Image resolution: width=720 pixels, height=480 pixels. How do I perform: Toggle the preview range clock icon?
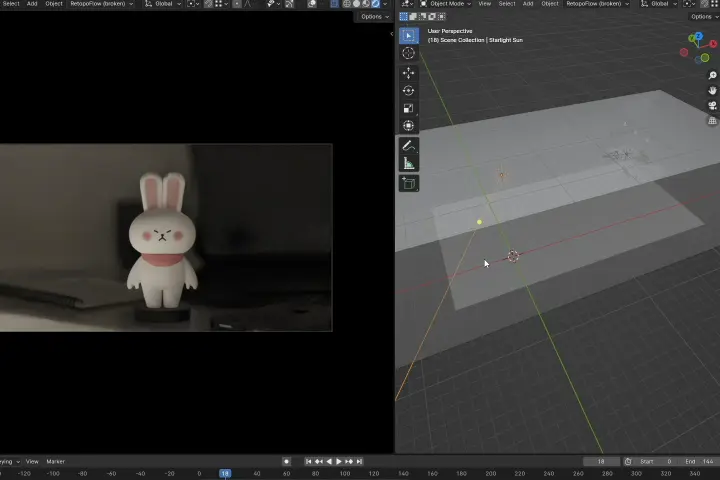tap(628, 461)
